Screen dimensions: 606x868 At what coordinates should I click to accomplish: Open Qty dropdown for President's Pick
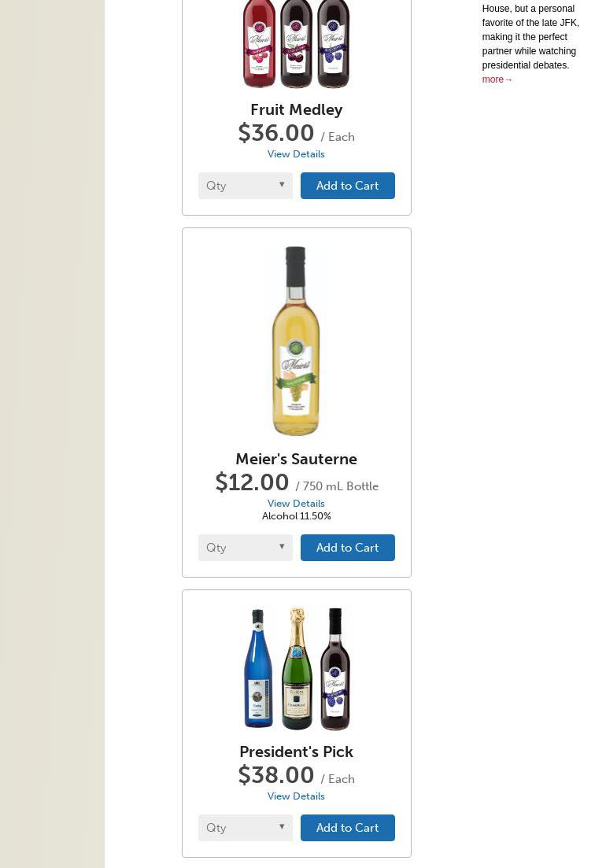point(245,828)
